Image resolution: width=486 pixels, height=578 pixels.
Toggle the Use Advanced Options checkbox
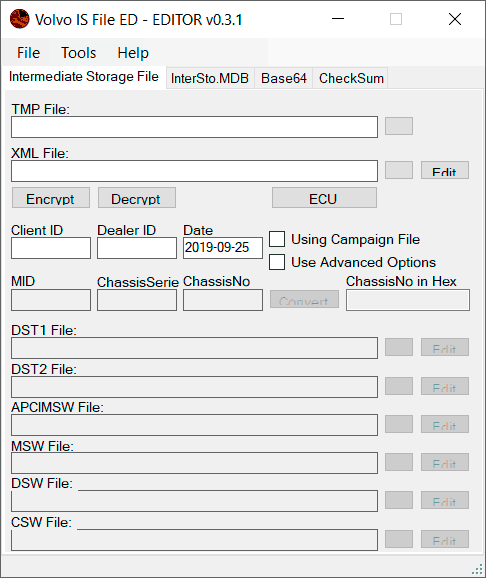coord(277,262)
